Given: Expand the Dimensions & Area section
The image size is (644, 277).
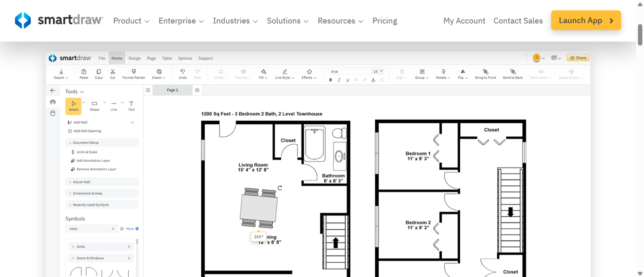Looking at the screenshot, I should tap(102, 193).
